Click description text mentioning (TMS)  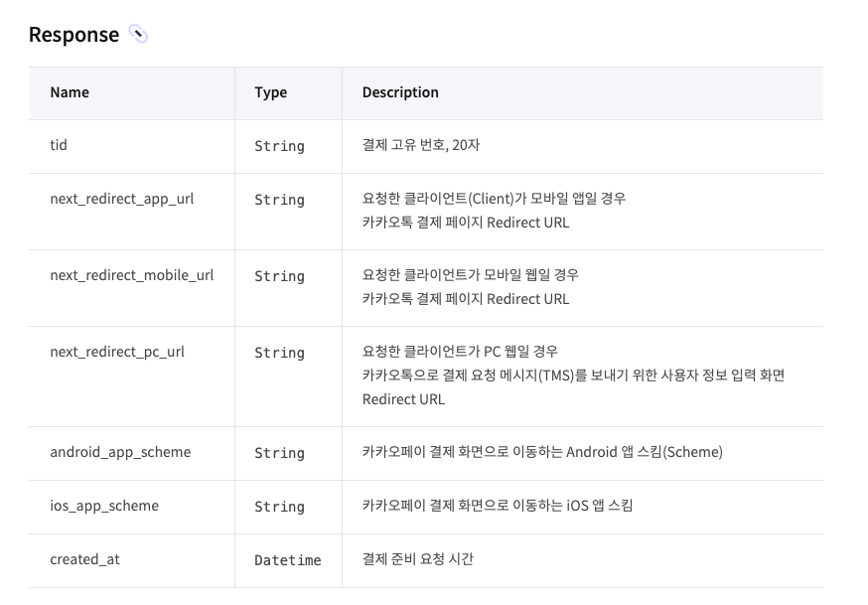(573, 376)
